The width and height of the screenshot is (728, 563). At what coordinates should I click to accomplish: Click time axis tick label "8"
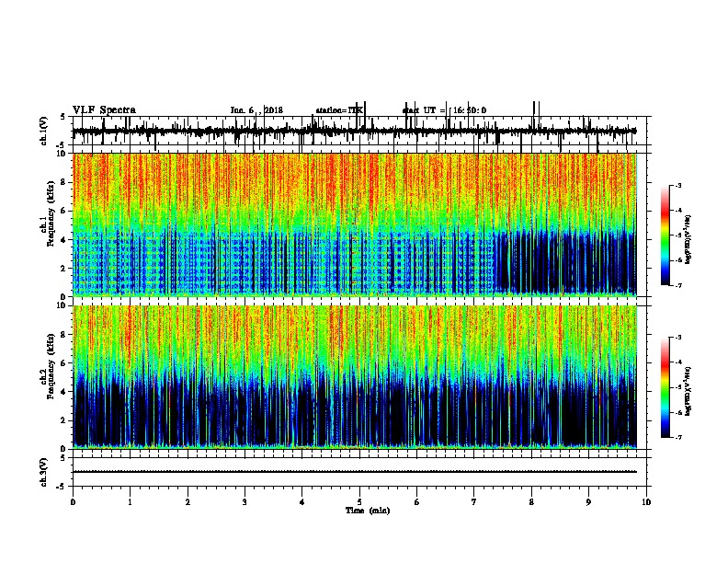point(531,501)
